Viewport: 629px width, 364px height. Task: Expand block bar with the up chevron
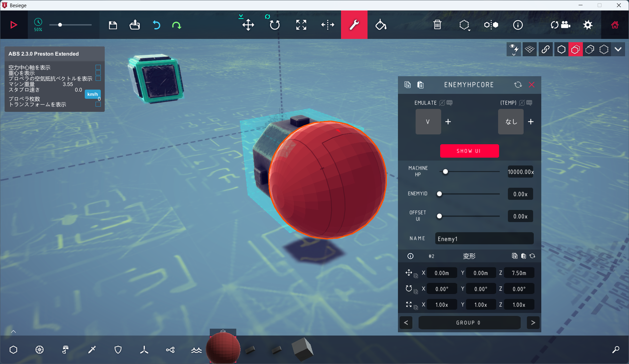pyautogui.click(x=13, y=332)
